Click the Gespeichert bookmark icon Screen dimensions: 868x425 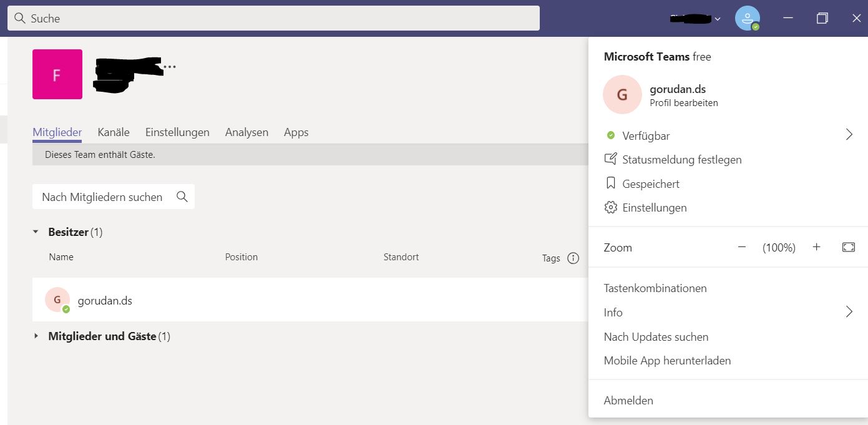click(x=611, y=183)
